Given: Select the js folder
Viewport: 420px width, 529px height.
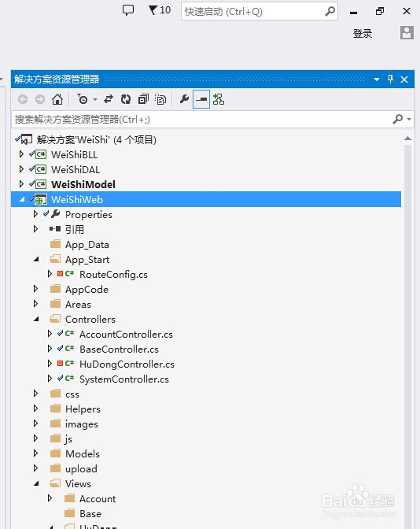Looking at the screenshot, I should pyautogui.click(x=68, y=439).
